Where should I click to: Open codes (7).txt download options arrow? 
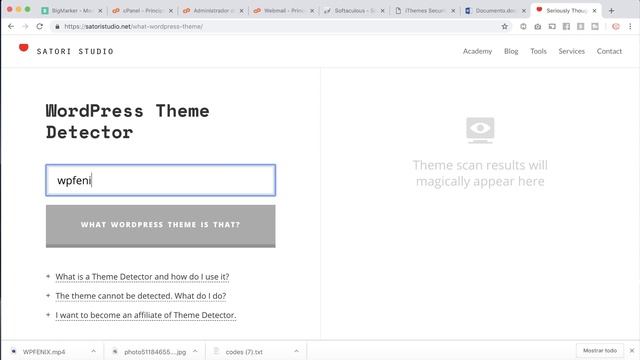(x=296, y=351)
